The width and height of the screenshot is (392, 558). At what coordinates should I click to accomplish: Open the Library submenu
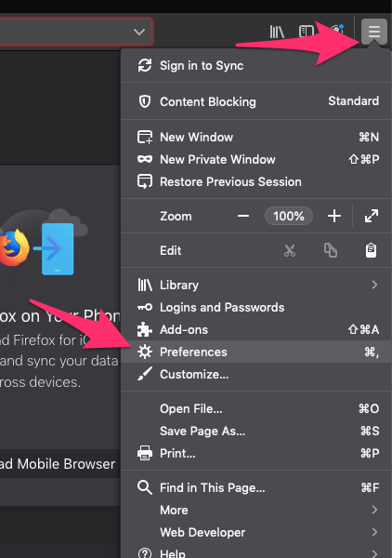255,285
